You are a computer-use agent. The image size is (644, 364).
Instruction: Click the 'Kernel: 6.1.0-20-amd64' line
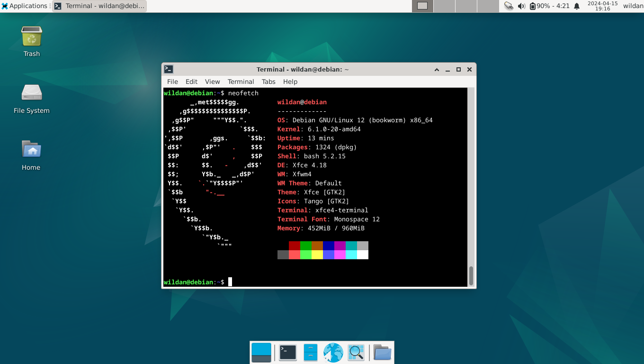coord(319,129)
